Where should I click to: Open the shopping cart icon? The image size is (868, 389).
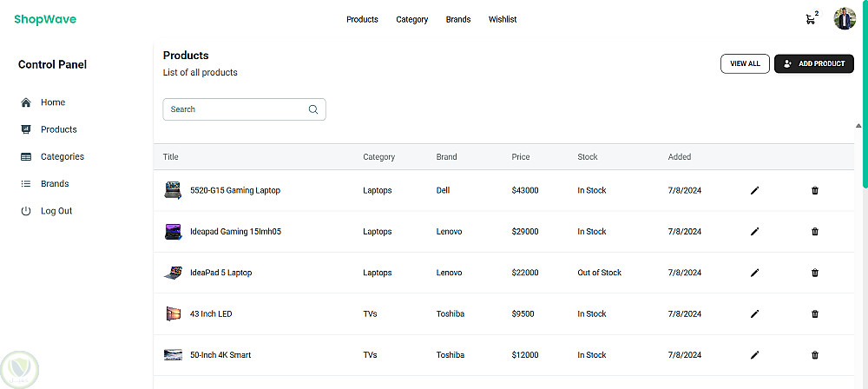811,19
